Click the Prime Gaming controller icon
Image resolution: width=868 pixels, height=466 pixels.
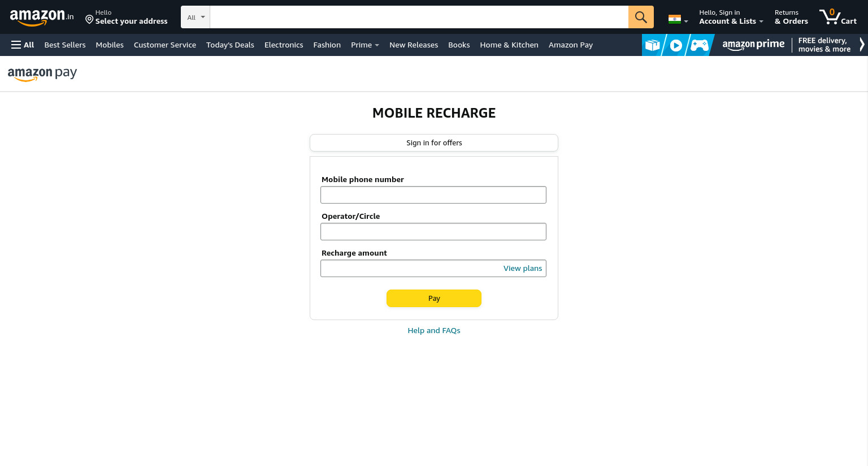pyautogui.click(x=699, y=45)
